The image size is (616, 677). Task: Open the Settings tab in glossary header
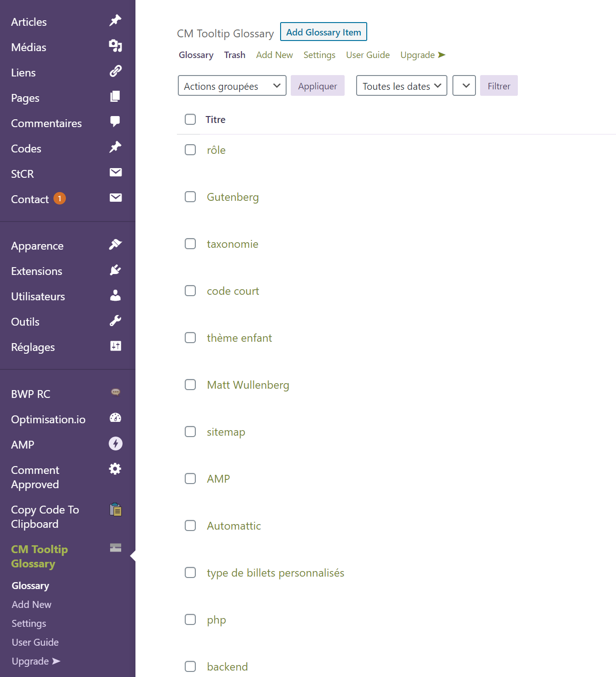(319, 55)
